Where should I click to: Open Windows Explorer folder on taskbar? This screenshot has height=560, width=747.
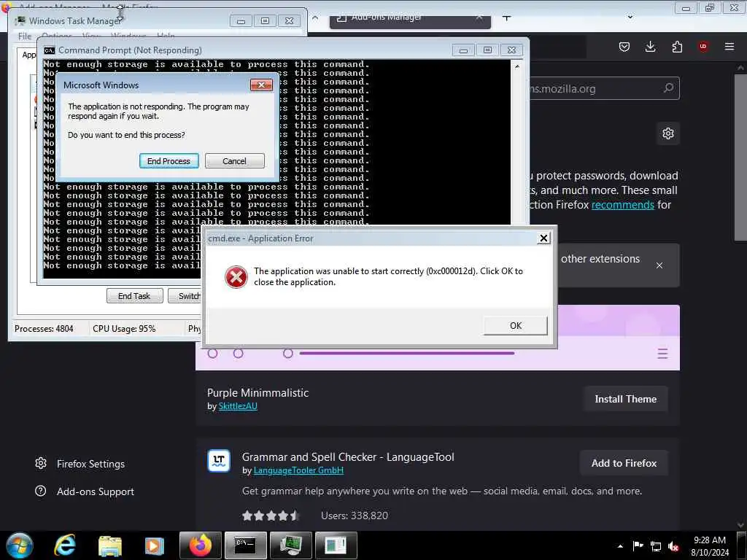[x=110, y=545]
